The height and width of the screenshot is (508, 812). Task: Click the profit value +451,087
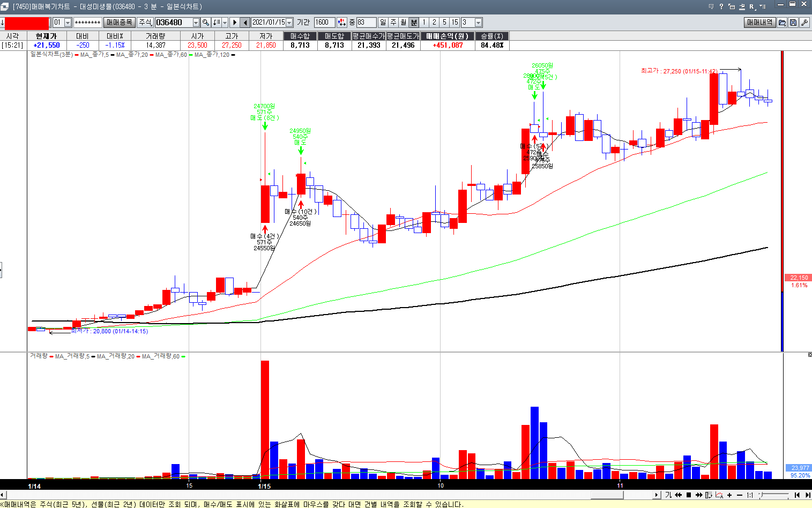(x=448, y=46)
